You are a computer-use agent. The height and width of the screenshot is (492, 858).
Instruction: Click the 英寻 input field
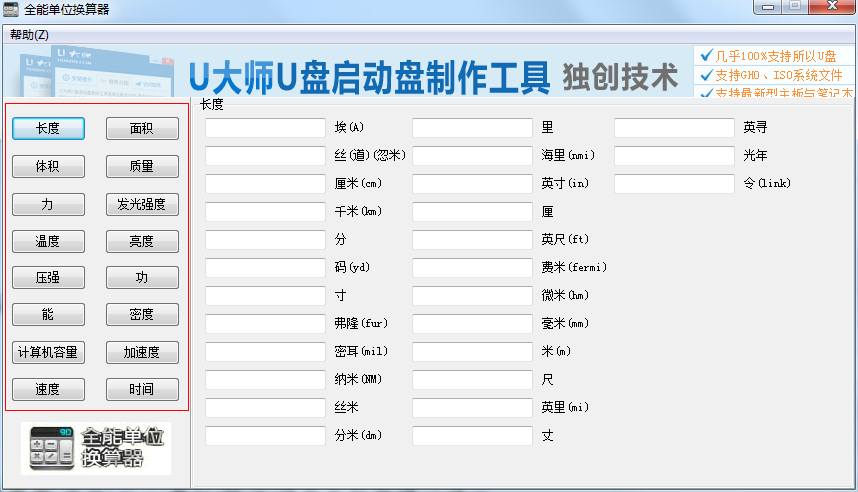tap(674, 128)
